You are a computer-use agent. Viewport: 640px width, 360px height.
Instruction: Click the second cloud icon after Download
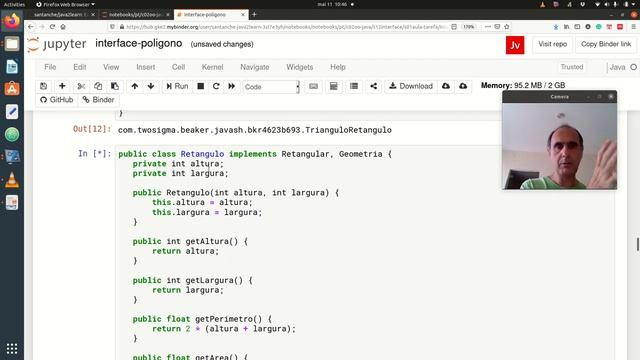[463, 86]
